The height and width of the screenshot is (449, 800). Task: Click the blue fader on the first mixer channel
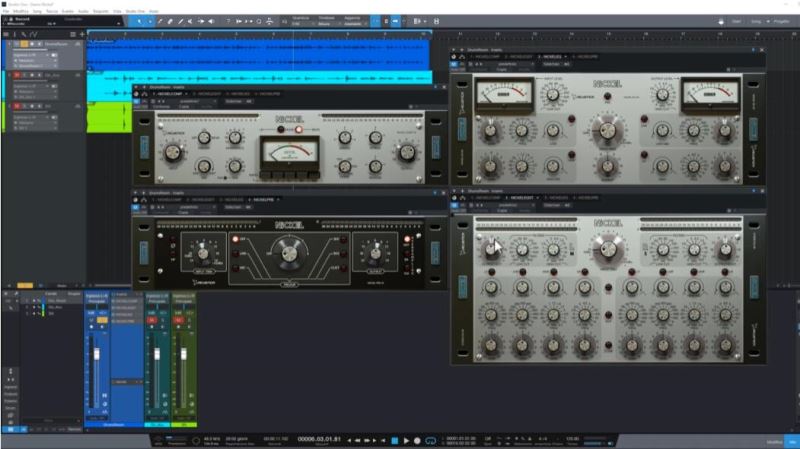coord(96,354)
